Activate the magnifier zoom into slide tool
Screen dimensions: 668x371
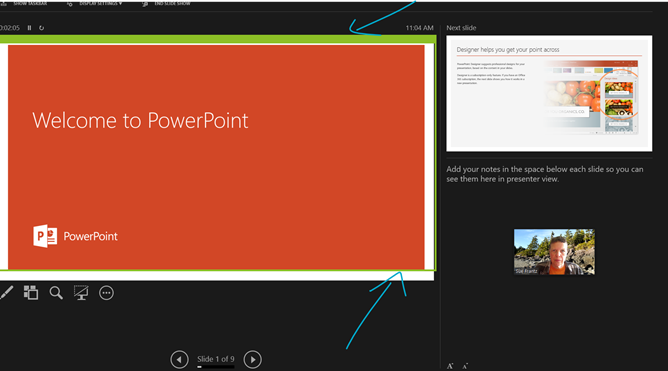point(56,293)
